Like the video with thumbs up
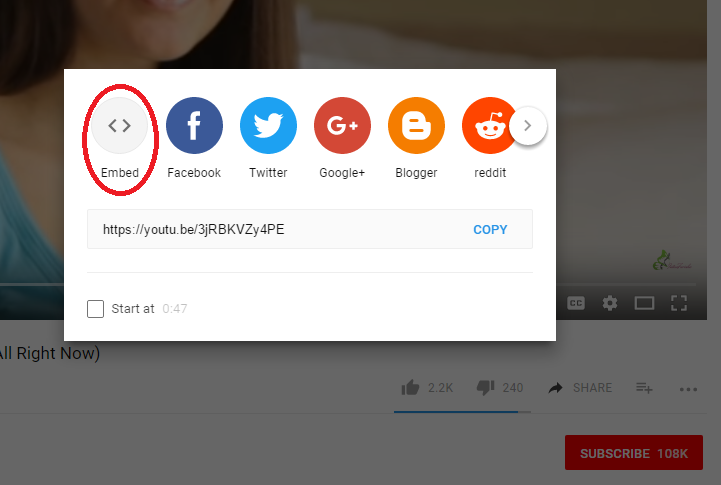 pos(410,388)
